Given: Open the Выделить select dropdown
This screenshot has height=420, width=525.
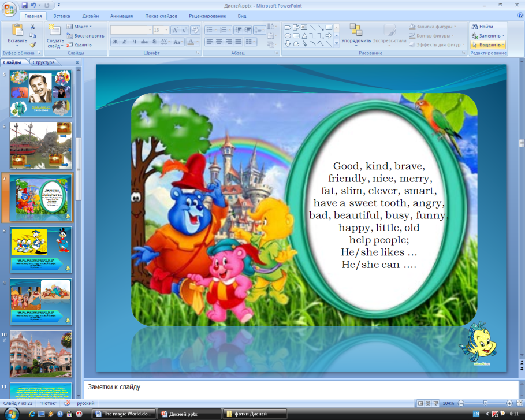Looking at the screenshot, I should [488, 44].
